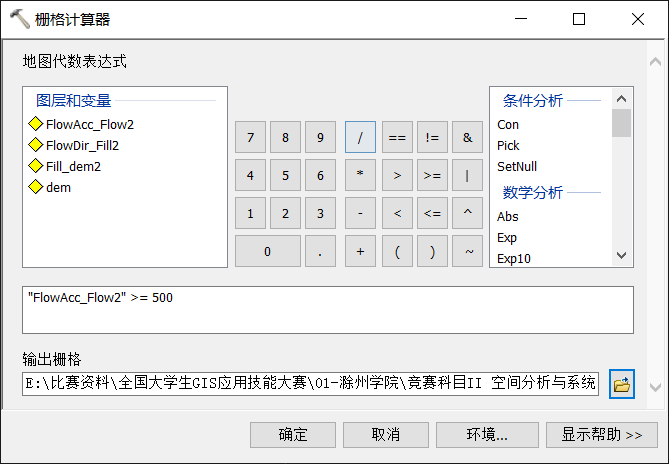
Task: Choose the SetNull conditional function
Action: 517,166
